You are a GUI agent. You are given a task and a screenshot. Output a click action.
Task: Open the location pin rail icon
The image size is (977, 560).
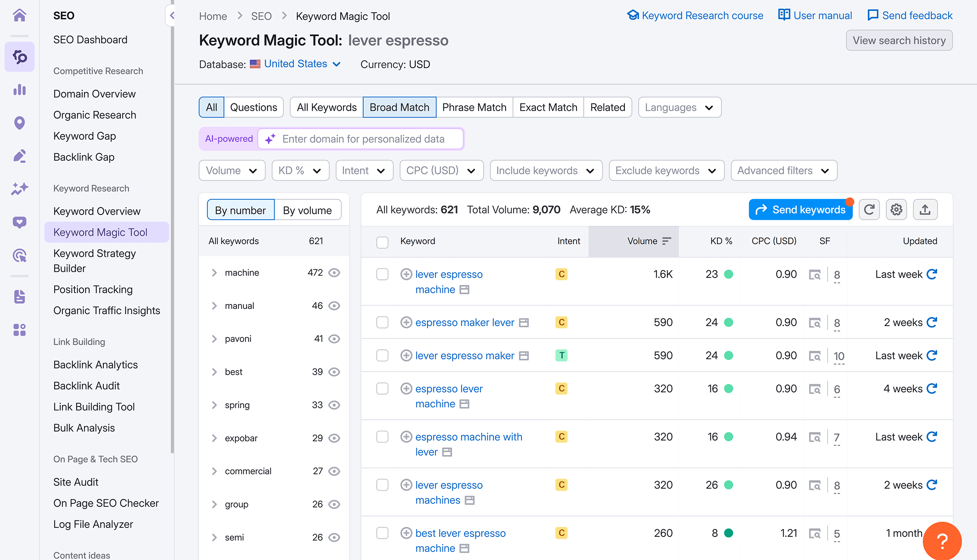click(x=20, y=122)
